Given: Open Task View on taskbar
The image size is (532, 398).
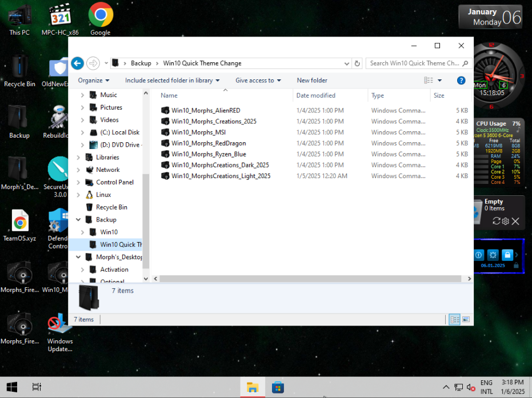Looking at the screenshot, I should (x=37, y=387).
